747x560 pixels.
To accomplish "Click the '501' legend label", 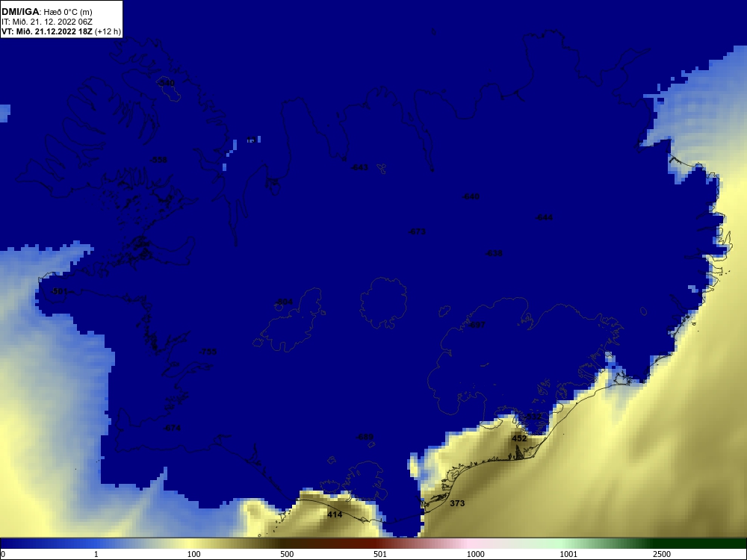I will (380, 554).
